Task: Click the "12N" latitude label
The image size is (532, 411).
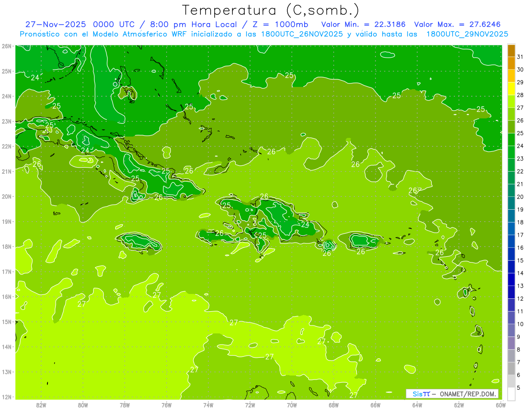Action: coord(6,397)
